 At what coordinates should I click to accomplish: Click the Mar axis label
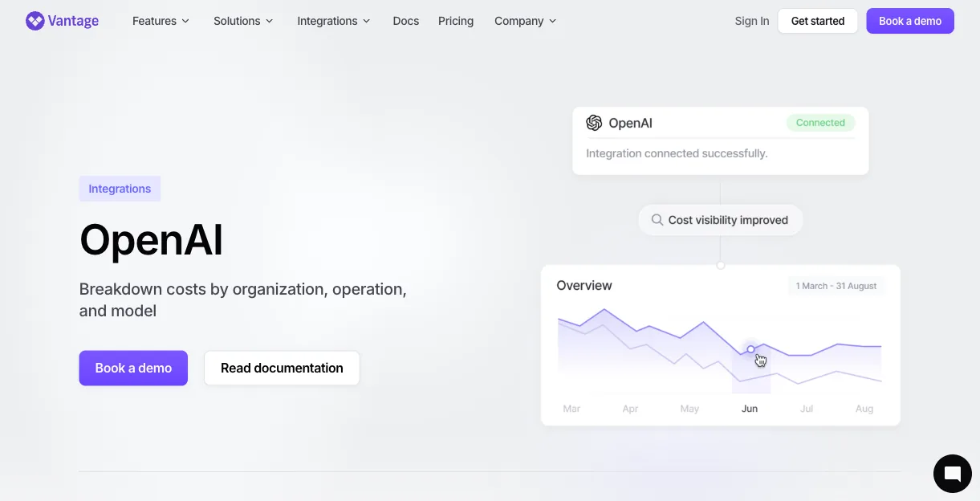pos(571,409)
